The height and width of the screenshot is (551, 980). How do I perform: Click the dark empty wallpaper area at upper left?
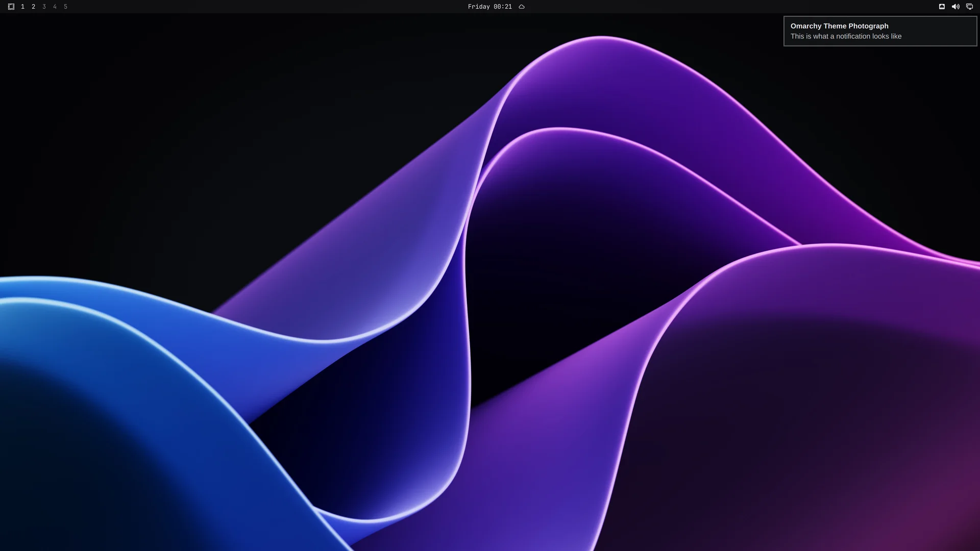(128, 128)
